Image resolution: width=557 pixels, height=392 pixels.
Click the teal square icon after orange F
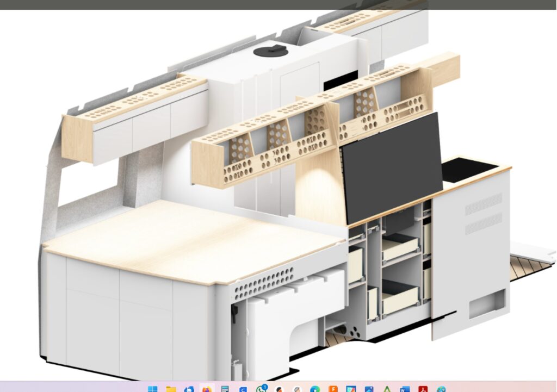click(x=351, y=389)
